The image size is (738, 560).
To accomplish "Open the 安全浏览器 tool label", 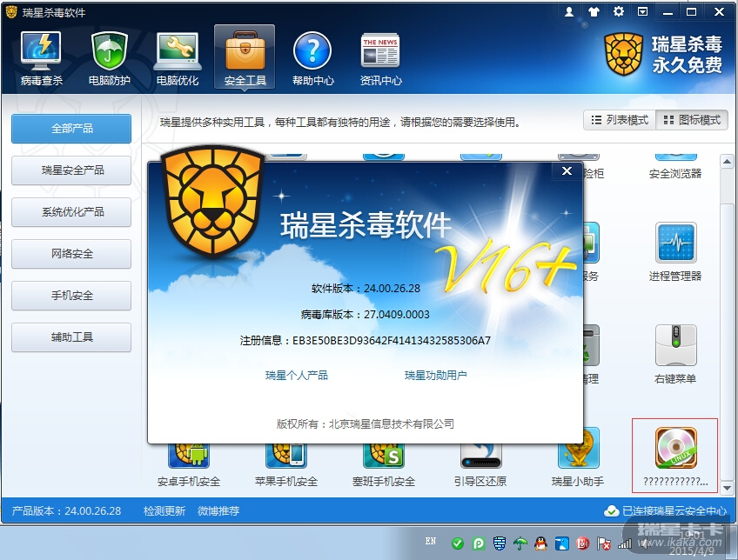I will coord(675,174).
